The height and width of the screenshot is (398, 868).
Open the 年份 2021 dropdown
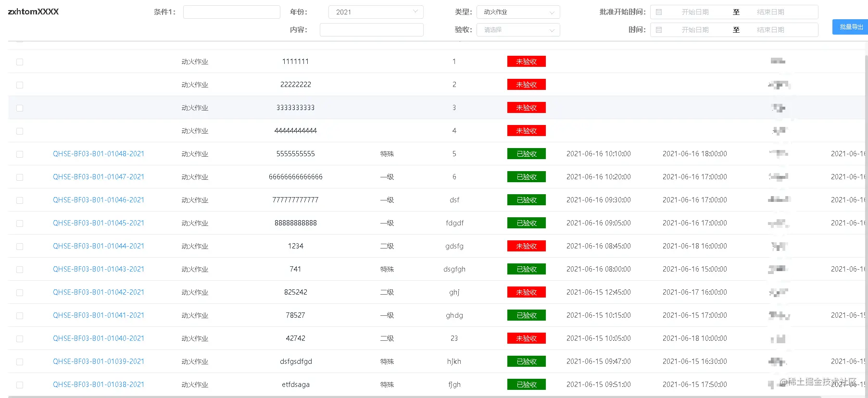click(x=376, y=12)
